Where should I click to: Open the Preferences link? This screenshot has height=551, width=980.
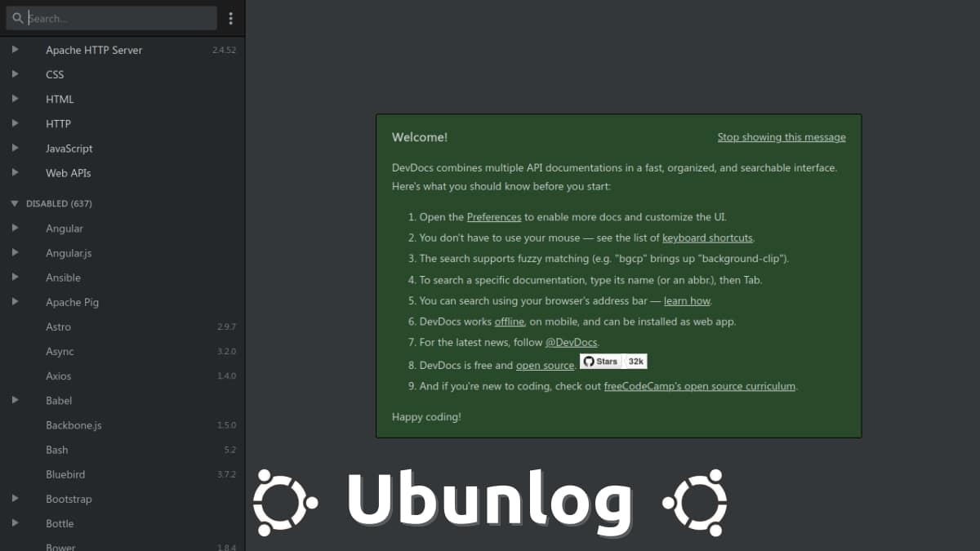click(494, 217)
